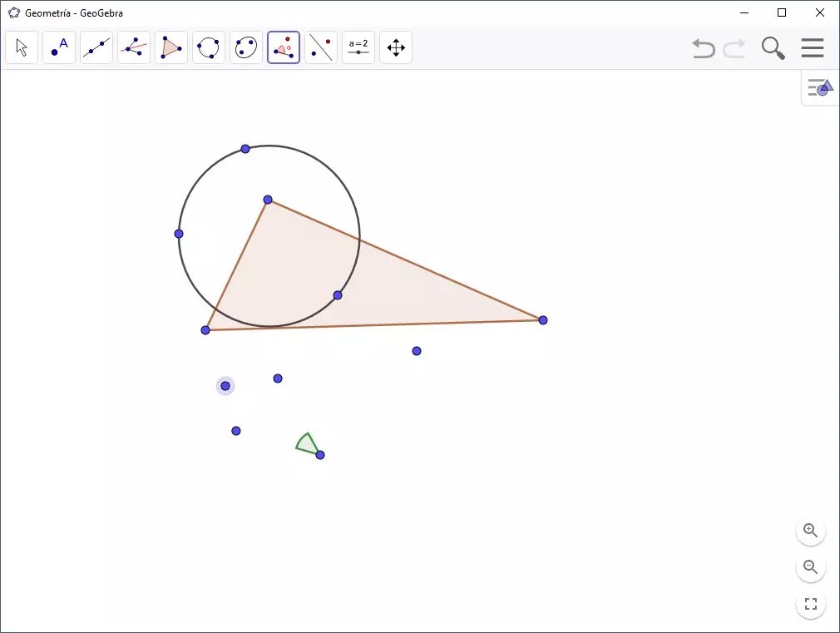
Task: Click the highlighted free point
Action: [x=225, y=386]
